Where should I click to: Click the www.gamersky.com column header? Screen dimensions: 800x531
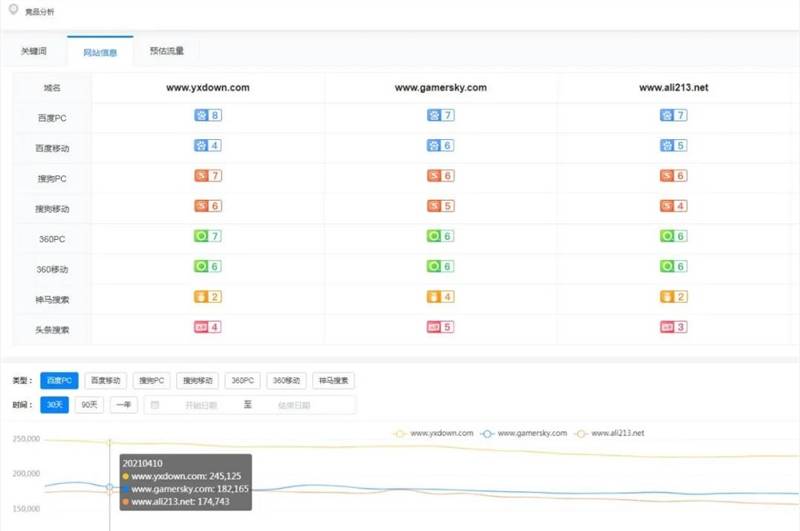pyautogui.click(x=441, y=88)
